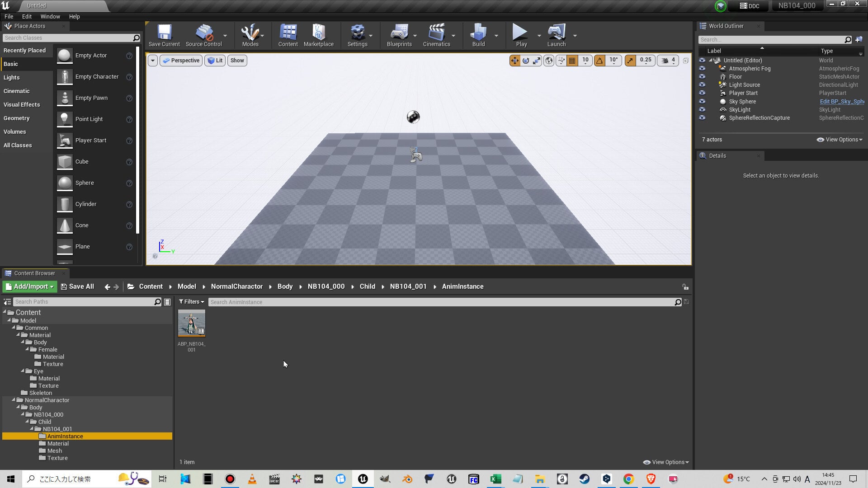Toggle surface snapping in the viewport
The height and width of the screenshot is (488, 868).
pos(561,61)
